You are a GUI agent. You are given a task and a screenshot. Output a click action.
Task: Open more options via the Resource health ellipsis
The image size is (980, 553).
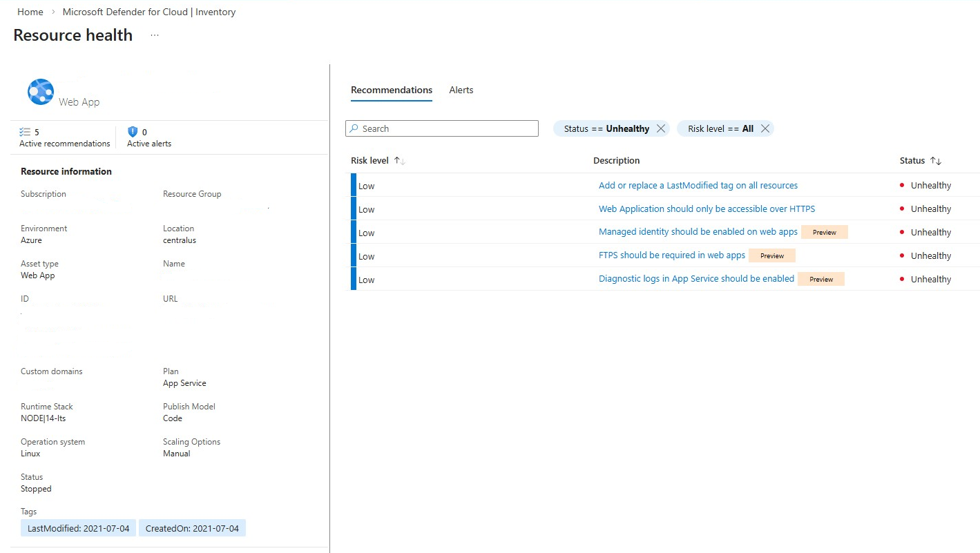(x=153, y=35)
